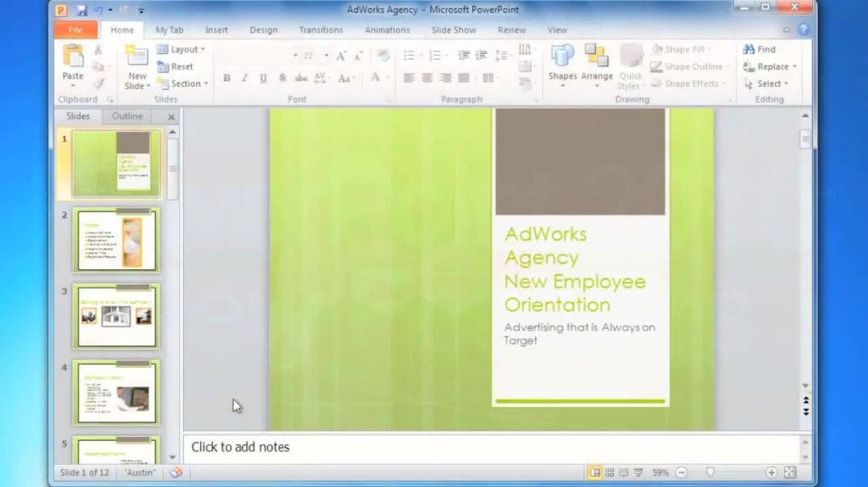Screen dimensions: 868x487
Task: Expand the Select dropdown in Editing
Action: click(x=766, y=84)
